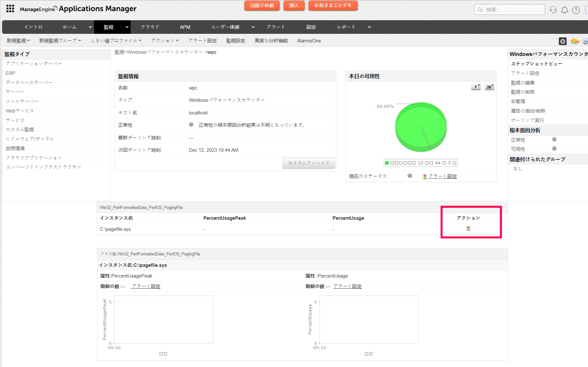This screenshot has width=588, height=367.
Task: Show 30-day availability history
Action: (489, 87)
